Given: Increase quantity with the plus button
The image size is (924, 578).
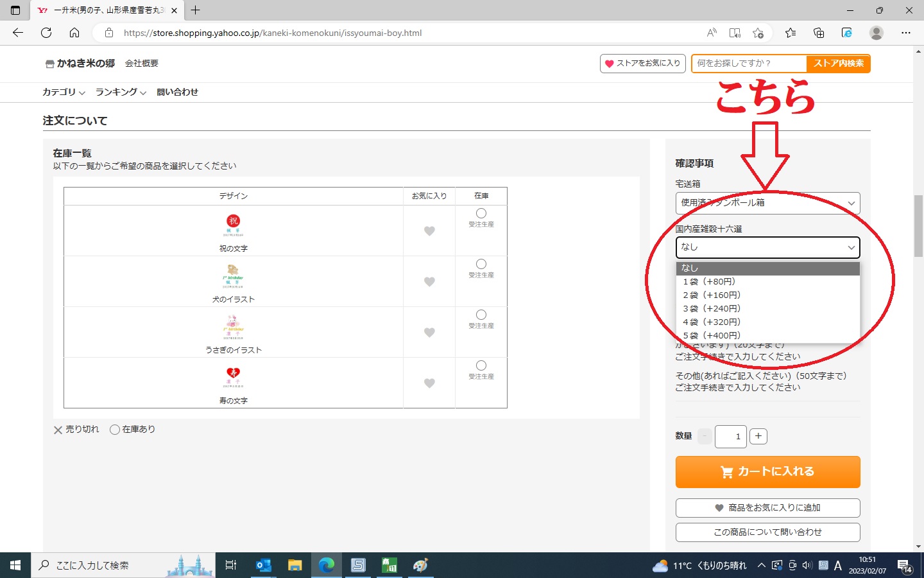Looking at the screenshot, I should (758, 436).
